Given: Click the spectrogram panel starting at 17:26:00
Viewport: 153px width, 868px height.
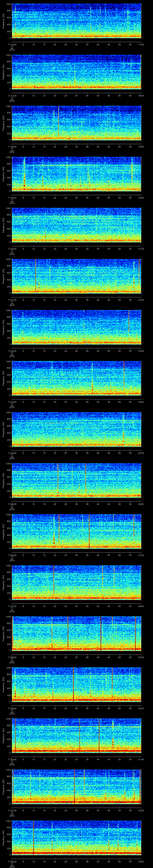Looking at the screenshot, I should tap(76, 531).
